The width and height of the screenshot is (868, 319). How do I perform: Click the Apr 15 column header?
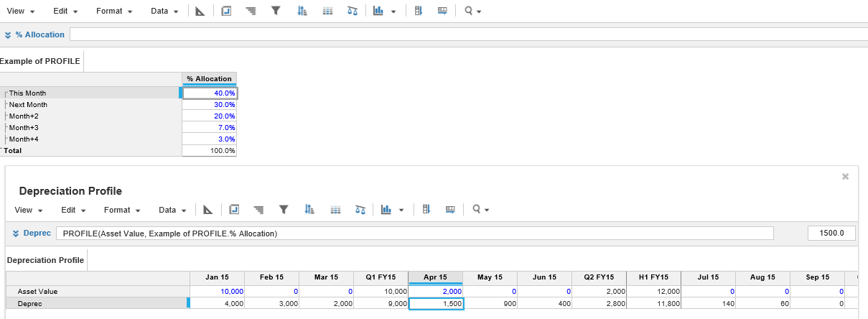click(x=436, y=277)
